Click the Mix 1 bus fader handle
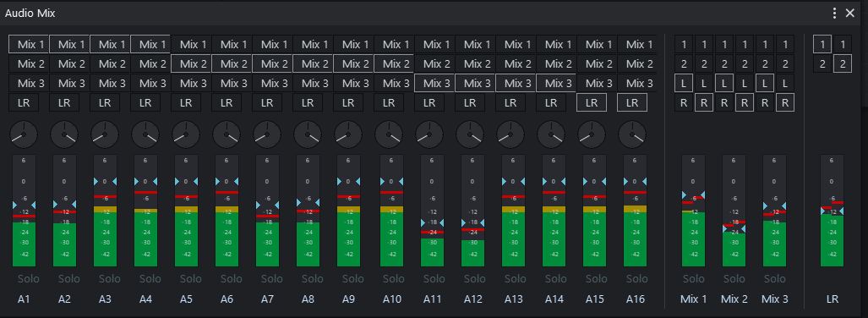 pos(694,195)
